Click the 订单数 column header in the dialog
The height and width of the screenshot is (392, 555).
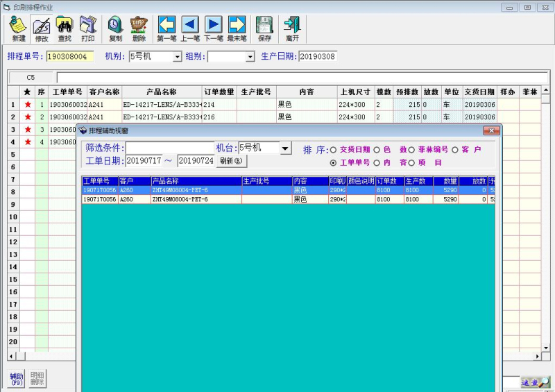point(389,181)
